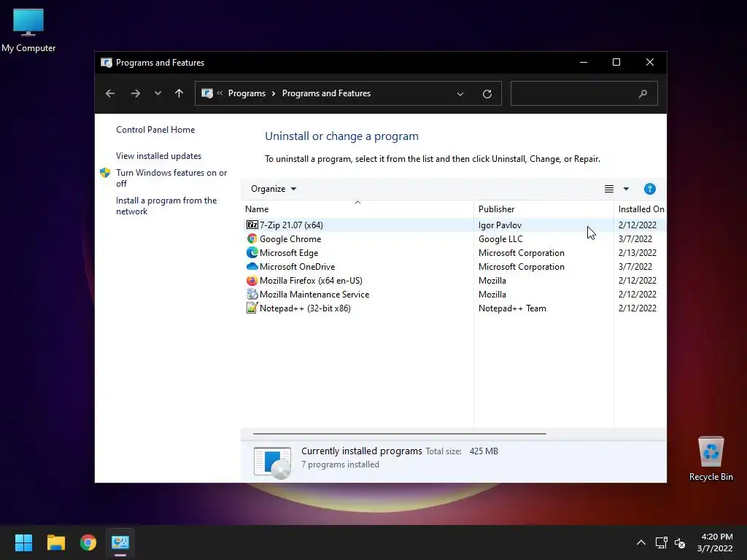Click the Mozilla Firefox icon in list
The image size is (747, 560).
252,281
